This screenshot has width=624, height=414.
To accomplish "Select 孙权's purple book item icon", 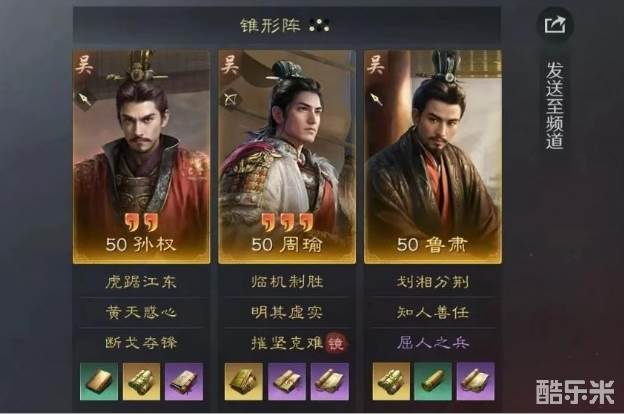I will [184, 381].
